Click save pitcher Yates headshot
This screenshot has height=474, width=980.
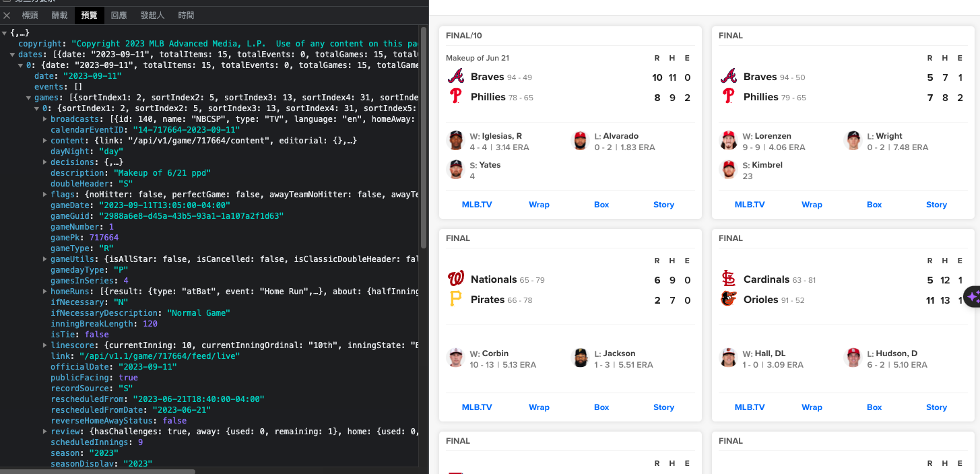[x=456, y=169]
